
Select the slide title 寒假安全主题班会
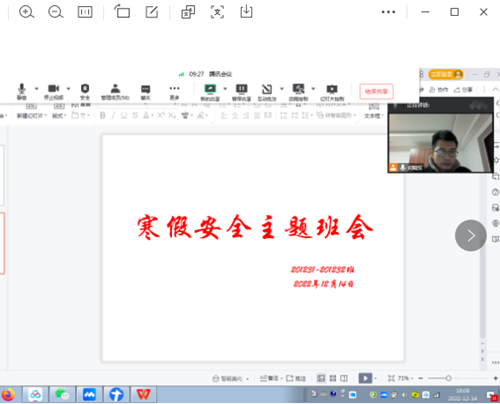coord(255,227)
